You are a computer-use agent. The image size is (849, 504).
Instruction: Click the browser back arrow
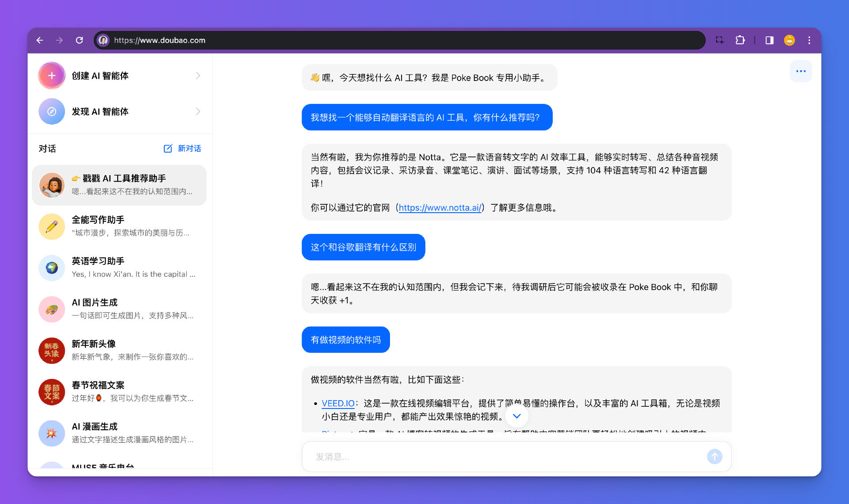pyautogui.click(x=40, y=40)
